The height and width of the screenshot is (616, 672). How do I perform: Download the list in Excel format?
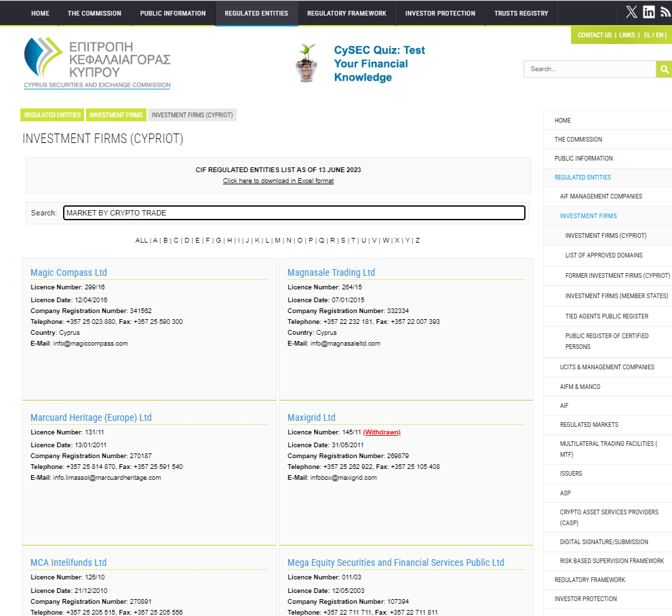[x=278, y=181]
